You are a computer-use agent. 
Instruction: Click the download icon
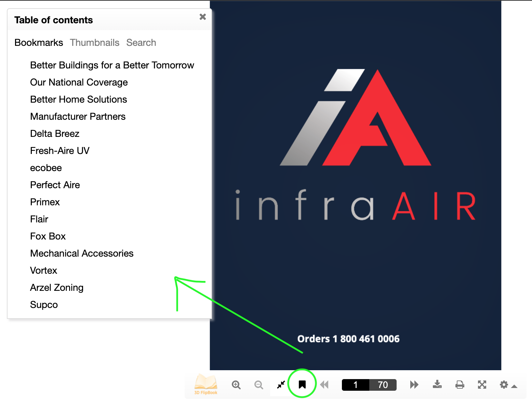(x=437, y=385)
